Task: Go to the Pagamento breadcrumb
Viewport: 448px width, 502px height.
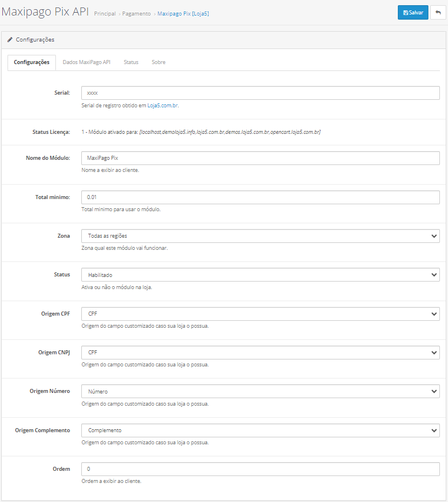Action: 136,13
